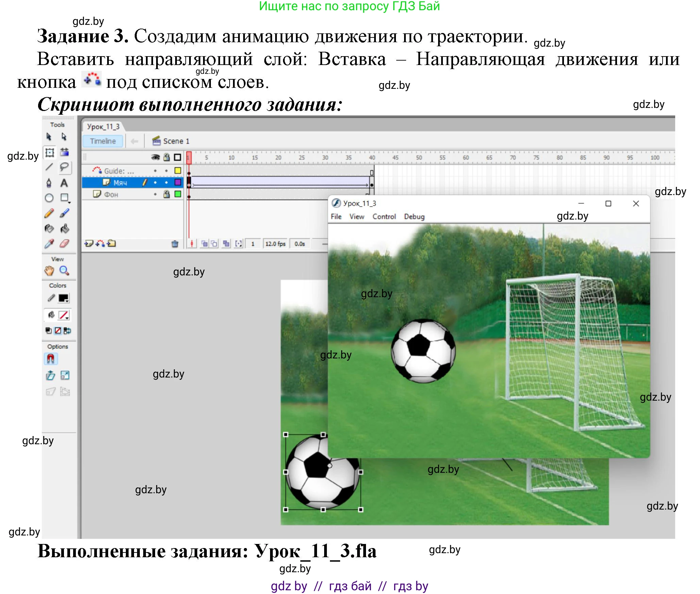The width and height of the screenshot is (700, 594).
Task: Open stroke color picker dropdown
Action: pyautogui.click(x=64, y=299)
